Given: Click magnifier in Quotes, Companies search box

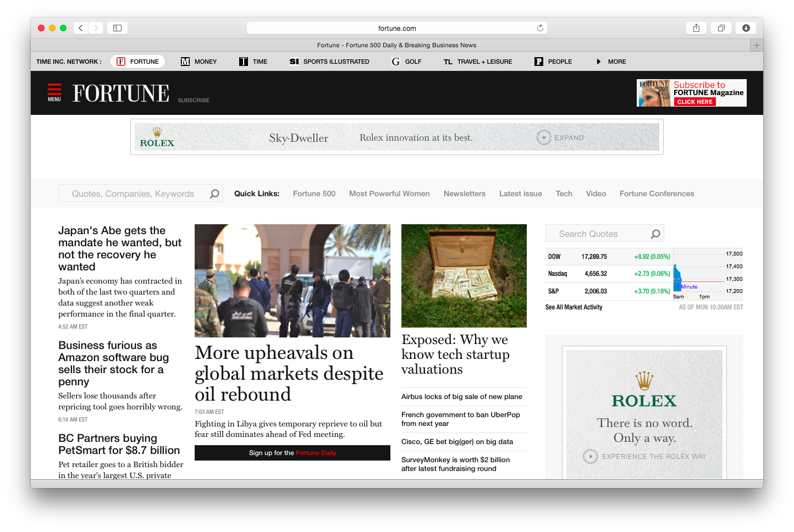Looking at the screenshot, I should coord(214,193).
